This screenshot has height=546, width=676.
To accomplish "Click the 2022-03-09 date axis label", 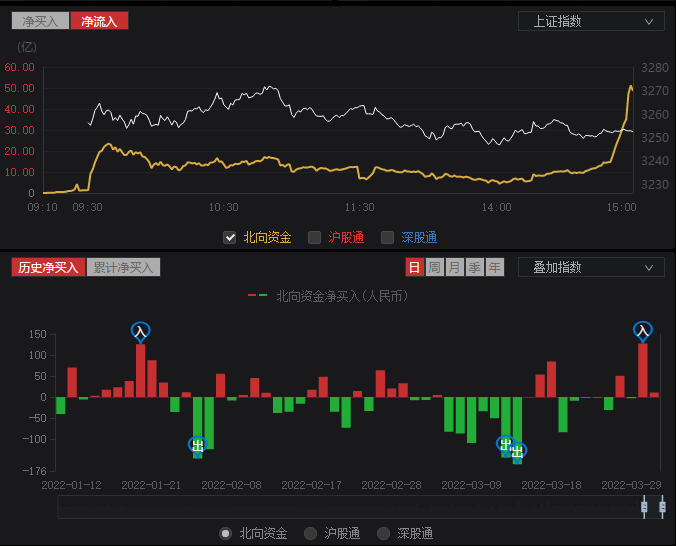I will pyautogui.click(x=471, y=485).
